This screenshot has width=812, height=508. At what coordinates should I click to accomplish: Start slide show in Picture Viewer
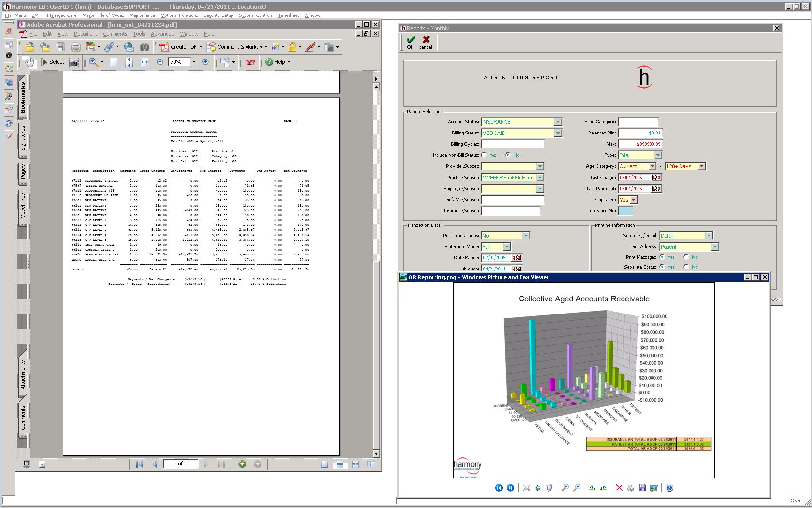coord(550,488)
